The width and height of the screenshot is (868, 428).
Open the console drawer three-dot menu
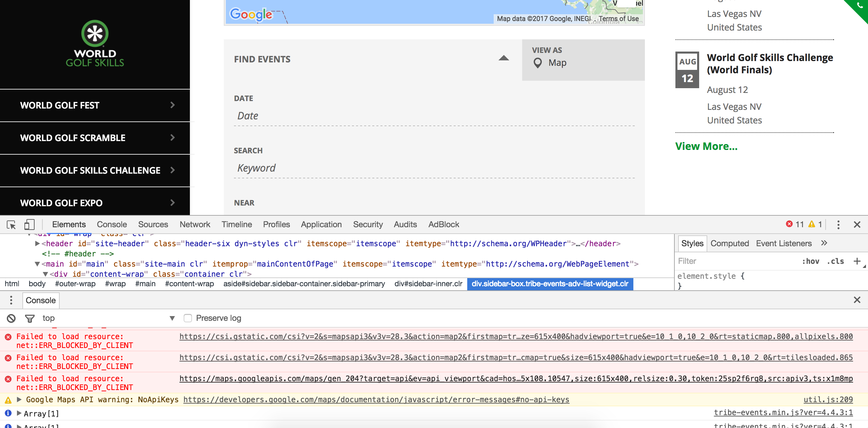[x=11, y=300]
